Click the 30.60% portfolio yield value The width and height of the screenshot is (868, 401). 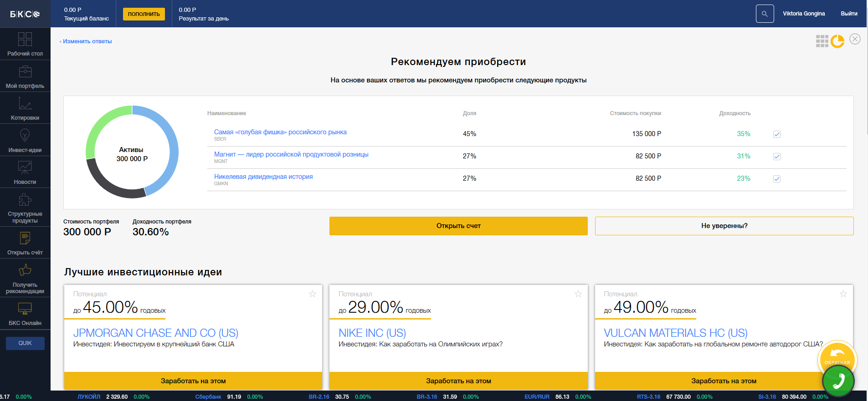pyautogui.click(x=151, y=232)
